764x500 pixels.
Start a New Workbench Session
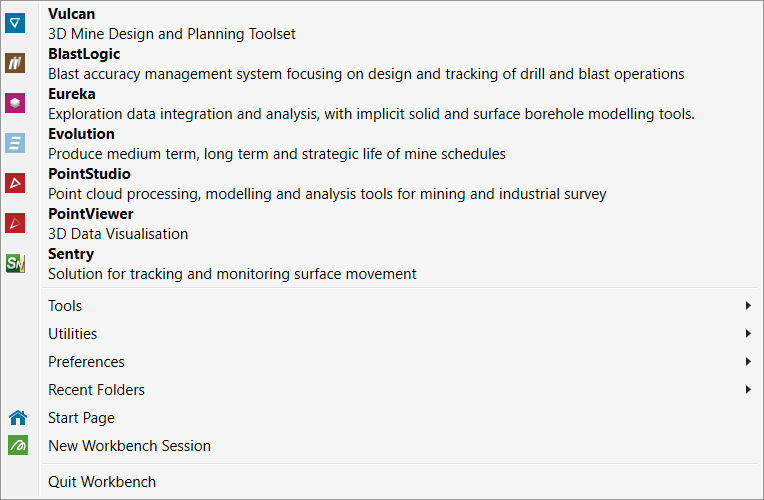(129, 446)
